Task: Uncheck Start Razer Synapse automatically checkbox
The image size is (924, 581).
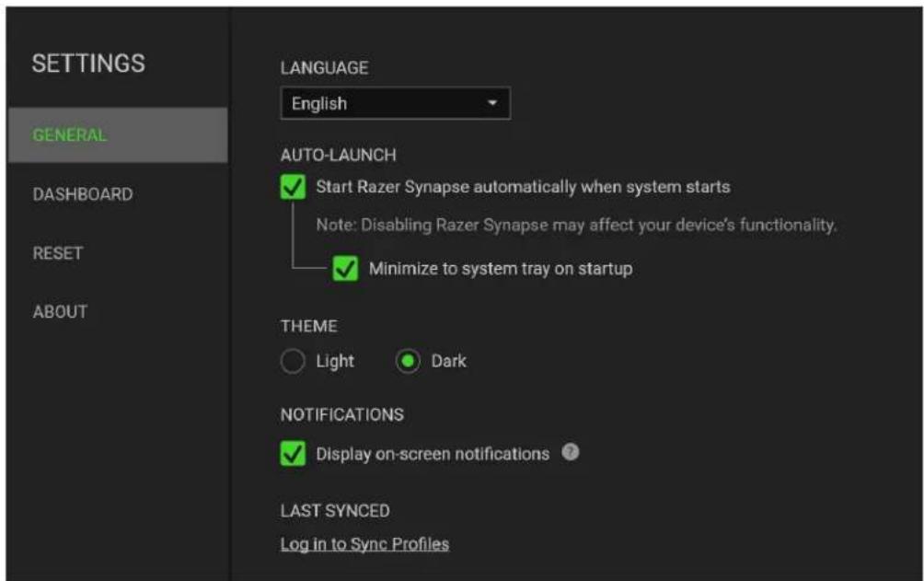Action: coord(293,187)
